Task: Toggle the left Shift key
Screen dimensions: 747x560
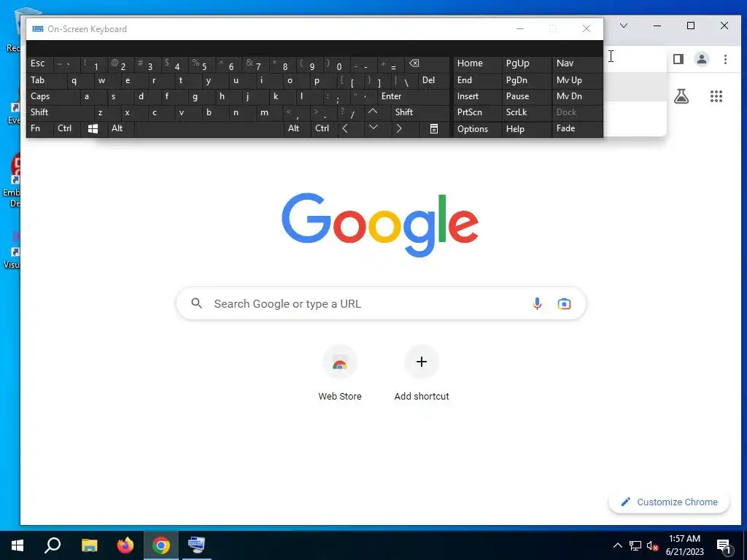Action: 60,112
